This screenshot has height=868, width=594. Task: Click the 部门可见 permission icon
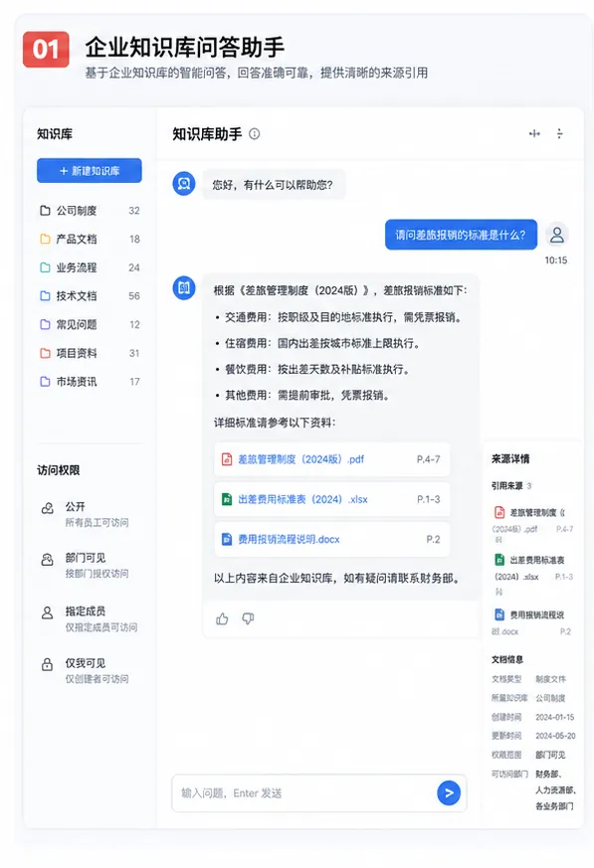click(x=48, y=559)
